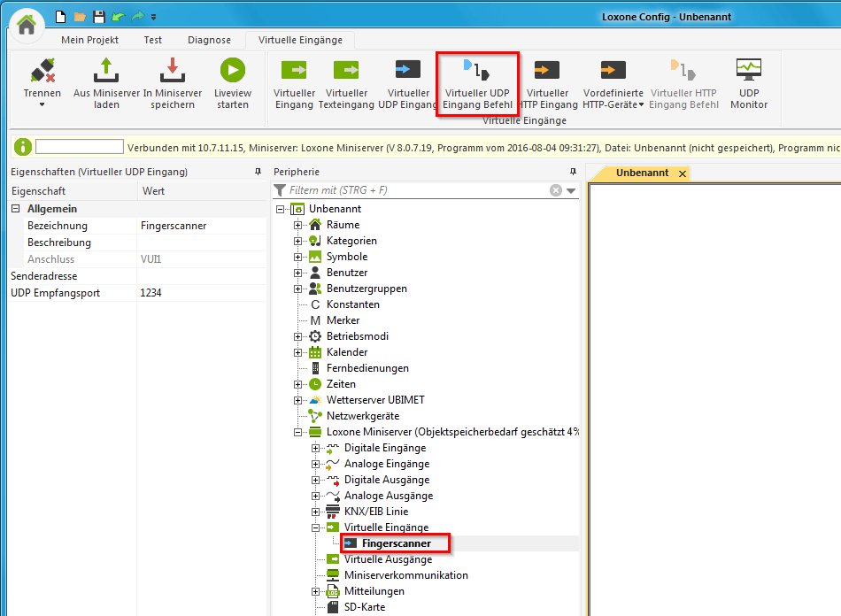Select Fingerscanner in the periphery tree
Image resolution: width=841 pixels, height=616 pixels.
[x=396, y=543]
